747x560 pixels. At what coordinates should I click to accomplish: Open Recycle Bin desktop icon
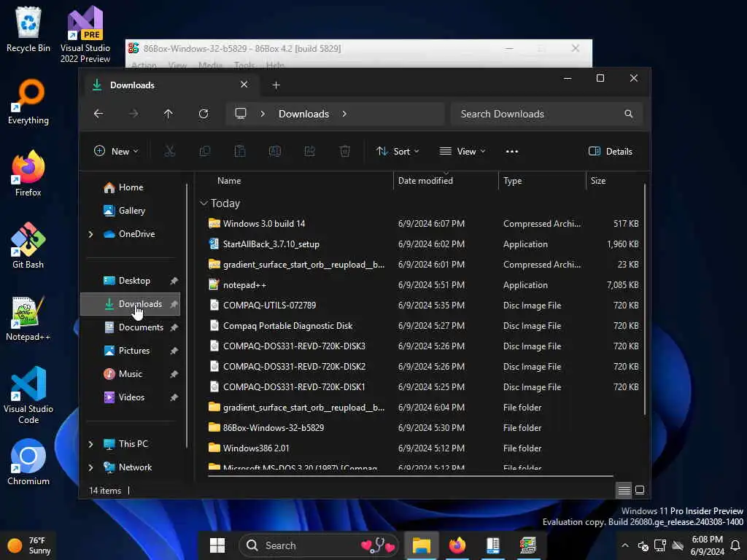click(x=28, y=29)
